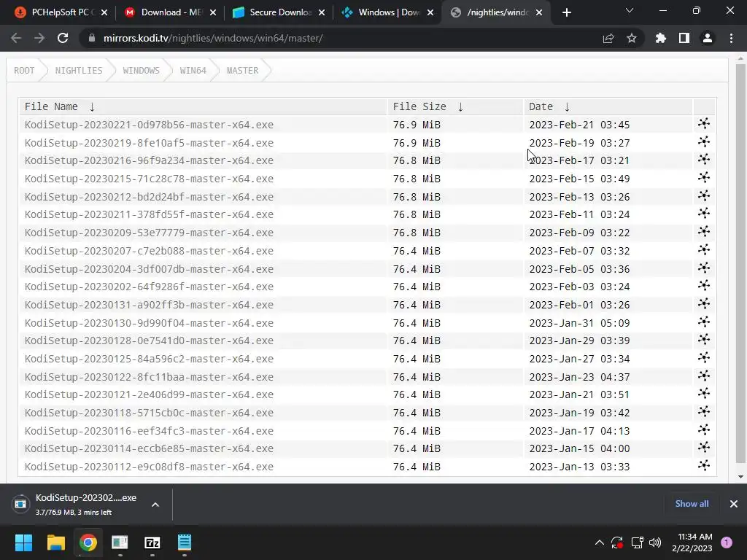Show hidden system tray icons

600,542
